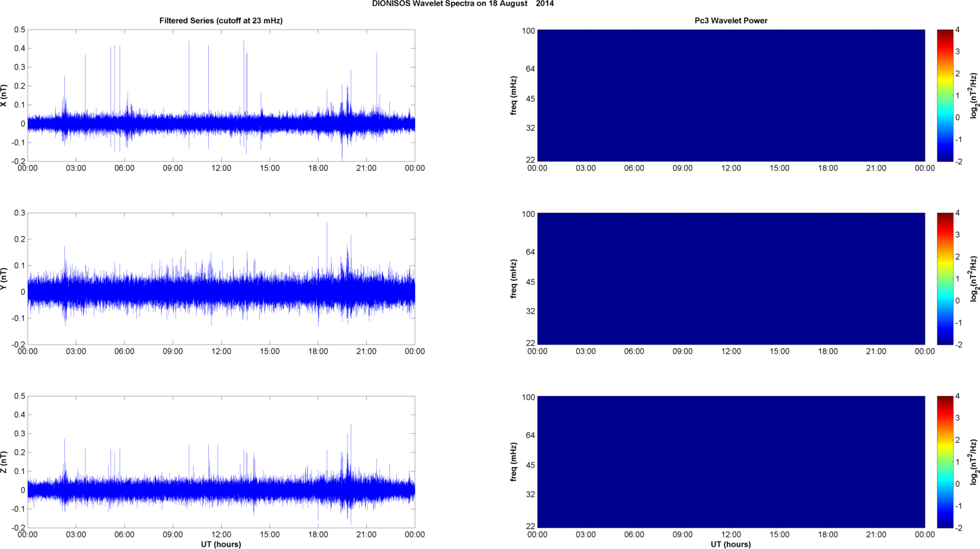
Task: Click inside the middle Pc3 wavelet power panel
Action: (x=731, y=278)
